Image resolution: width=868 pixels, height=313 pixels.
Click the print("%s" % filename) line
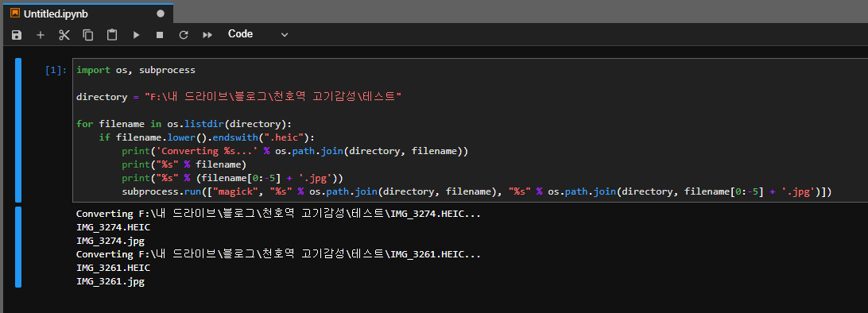pos(184,164)
